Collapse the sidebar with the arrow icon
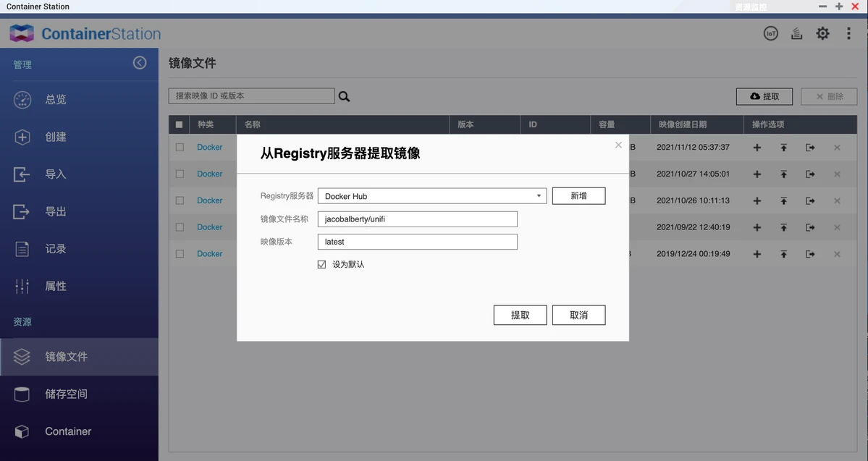The width and height of the screenshot is (868, 461). pyautogui.click(x=140, y=62)
